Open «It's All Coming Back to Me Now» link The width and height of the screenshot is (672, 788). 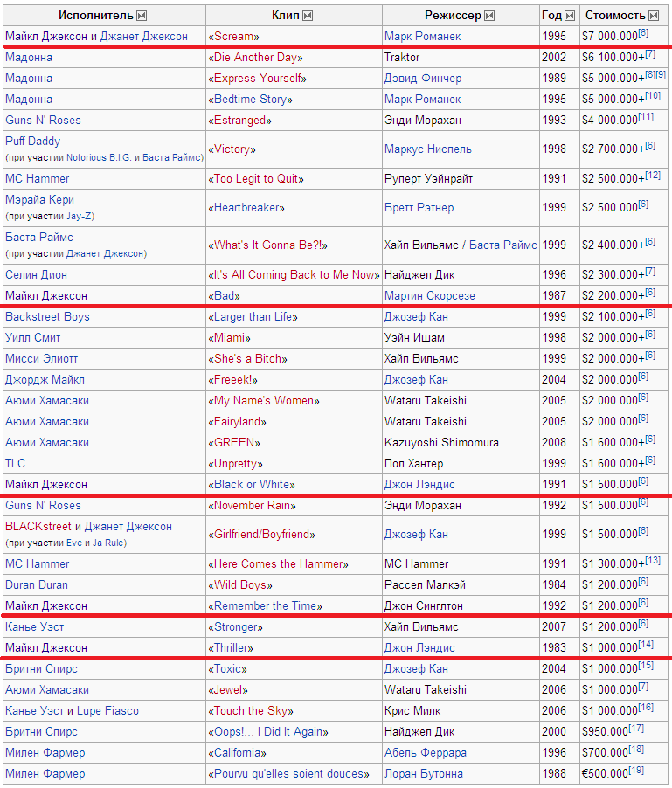pyautogui.click(x=294, y=275)
